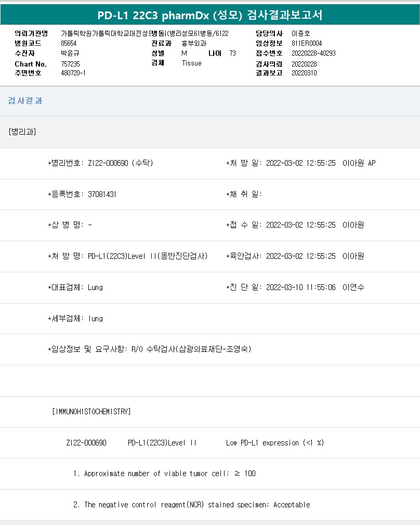Select department value 흉부외과

tap(194, 43)
